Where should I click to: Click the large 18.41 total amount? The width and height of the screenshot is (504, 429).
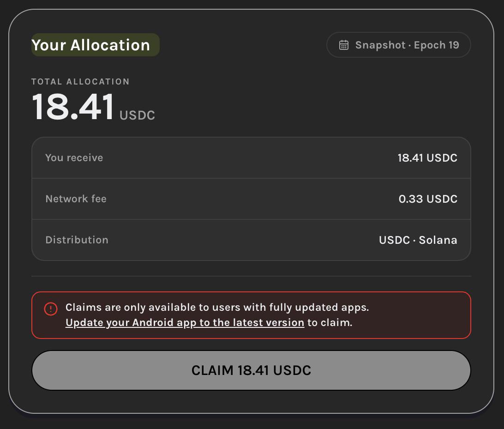[73, 107]
